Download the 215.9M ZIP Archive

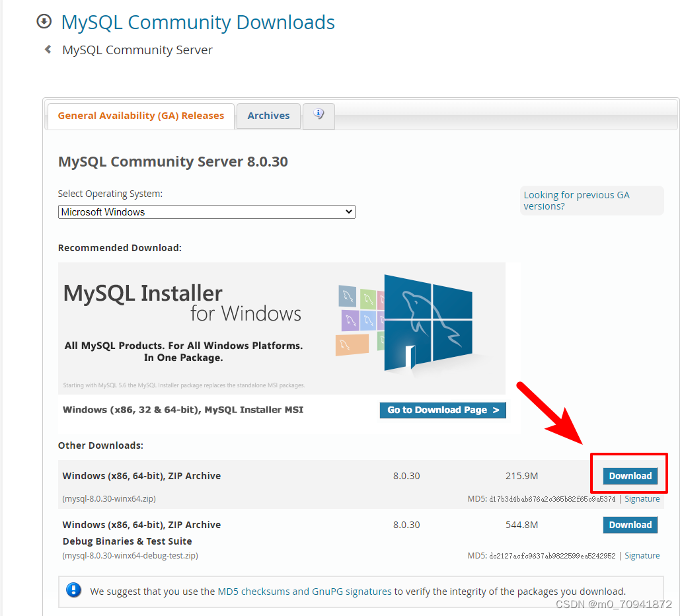point(630,476)
